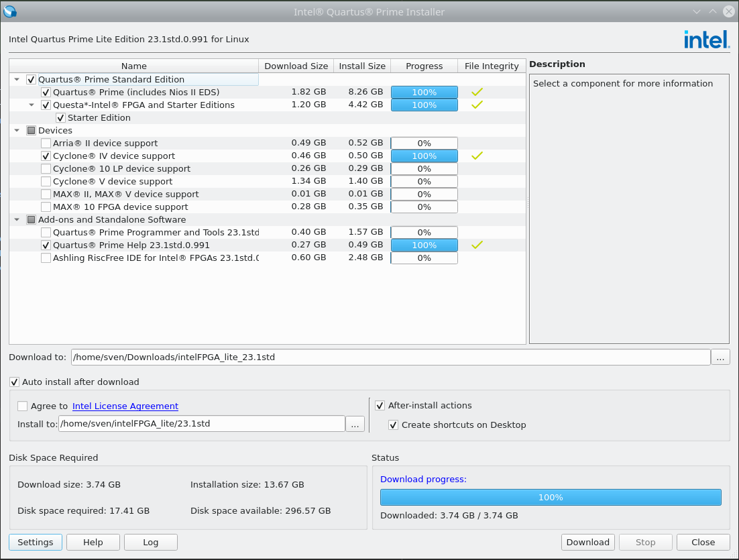Enable MAX 10 FPGA device support
739x560 pixels.
tap(46, 207)
